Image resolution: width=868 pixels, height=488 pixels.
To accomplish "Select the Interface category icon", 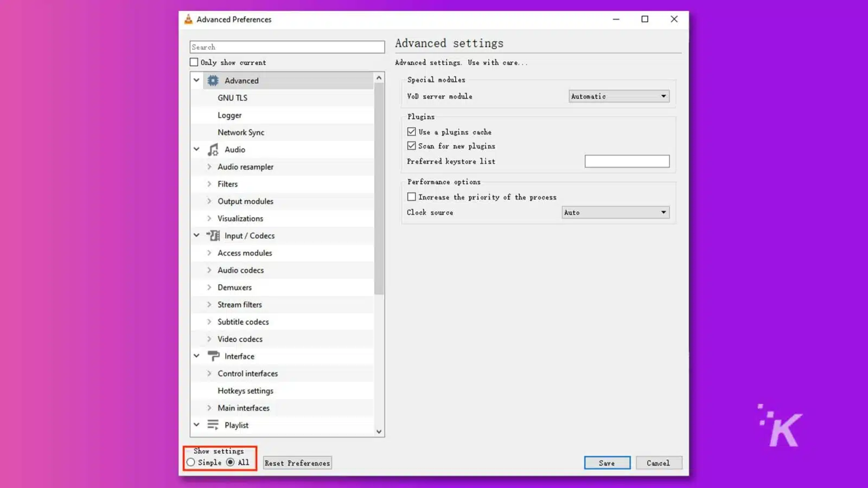I will point(213,356).
